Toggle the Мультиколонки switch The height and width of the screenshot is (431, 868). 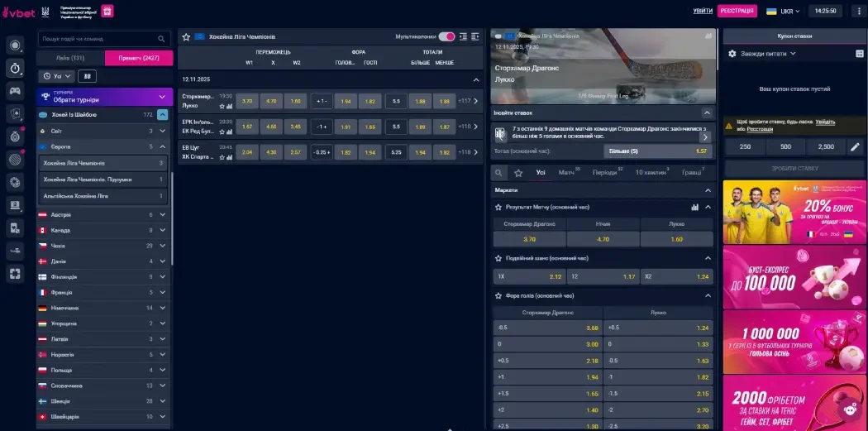pos(446,37)
